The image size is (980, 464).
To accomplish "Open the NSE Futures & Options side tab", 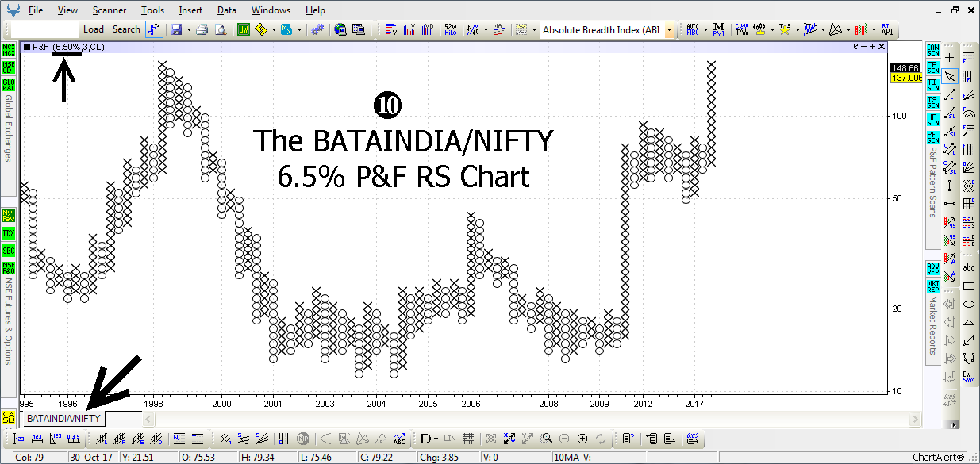I will point(9,321).
